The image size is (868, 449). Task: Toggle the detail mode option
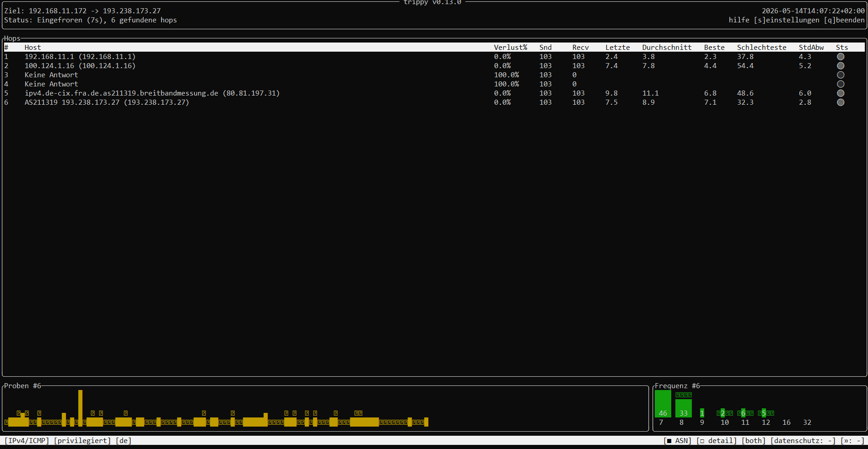coord(717,441)
